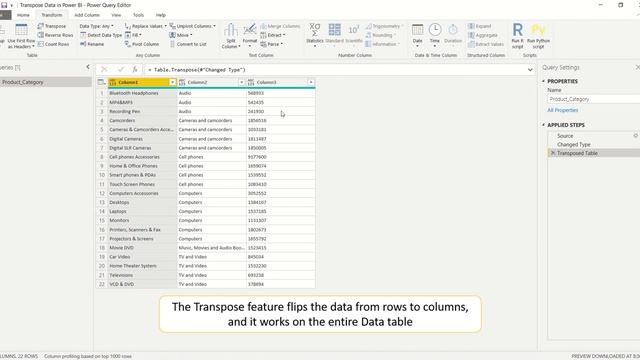
Task: Click the save icon in title bar
Action: [4, 5]
